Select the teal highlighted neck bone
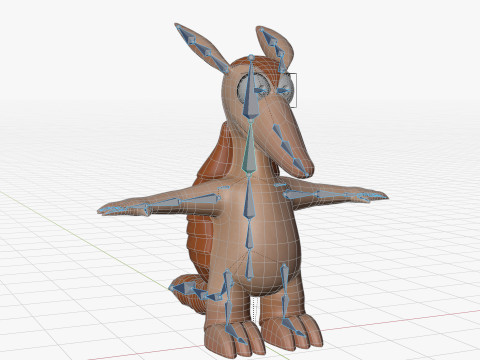This screenshot has width=480, height=360. pos(249,152)
